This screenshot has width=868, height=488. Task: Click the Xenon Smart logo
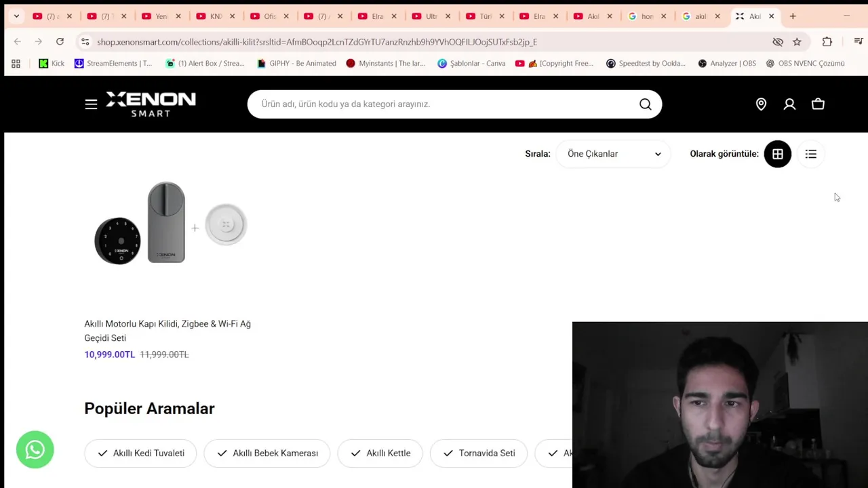(151, 104)
